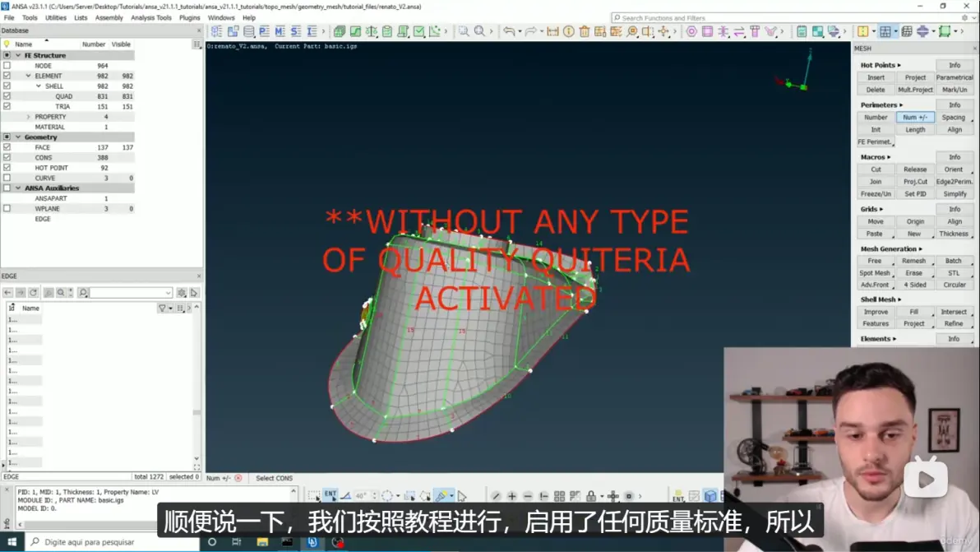980x552 pixels.
Task: Click the info circle icon in toolbar
Action: [x=569, y=31]
